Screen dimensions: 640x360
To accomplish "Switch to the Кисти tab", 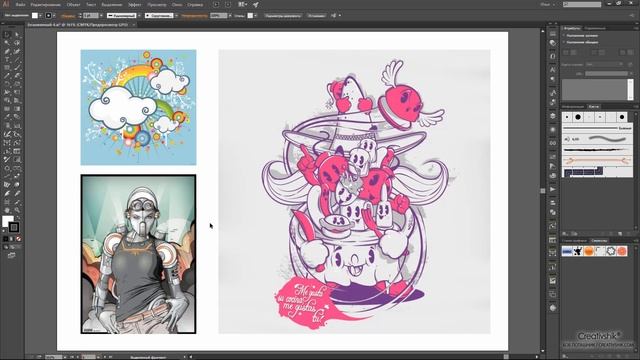I will [x=593, y=107].
